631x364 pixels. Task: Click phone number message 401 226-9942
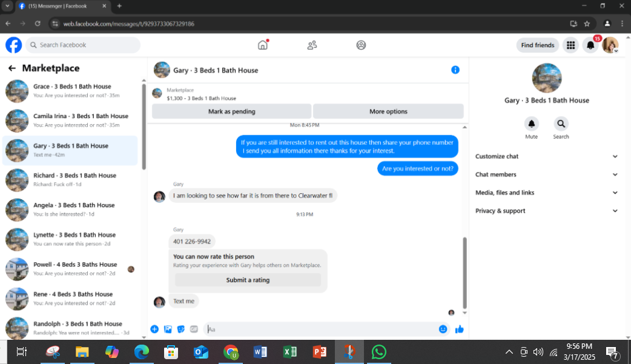pos(192,242)
